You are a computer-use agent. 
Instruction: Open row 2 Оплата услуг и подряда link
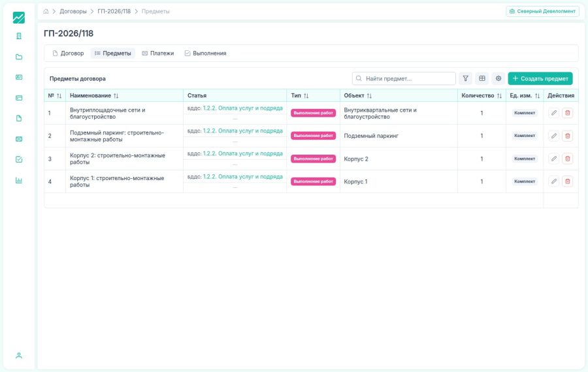point(242,131)
